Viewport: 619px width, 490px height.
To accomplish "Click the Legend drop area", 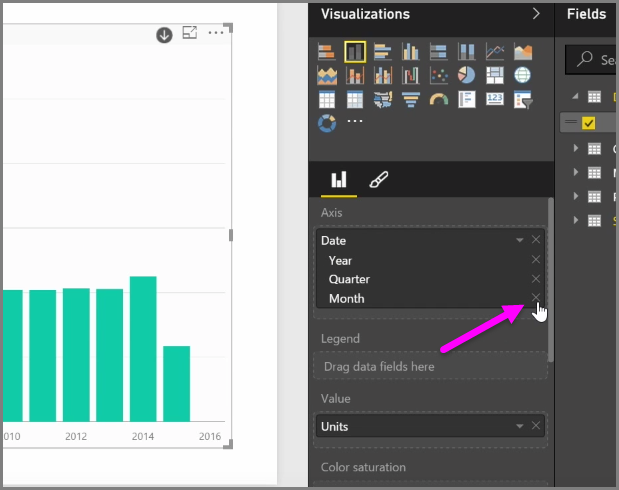I will pos(430,366).
